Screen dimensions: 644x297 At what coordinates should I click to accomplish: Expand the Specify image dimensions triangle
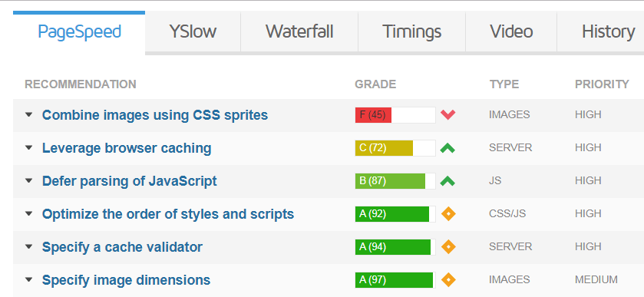pos(28,280)
